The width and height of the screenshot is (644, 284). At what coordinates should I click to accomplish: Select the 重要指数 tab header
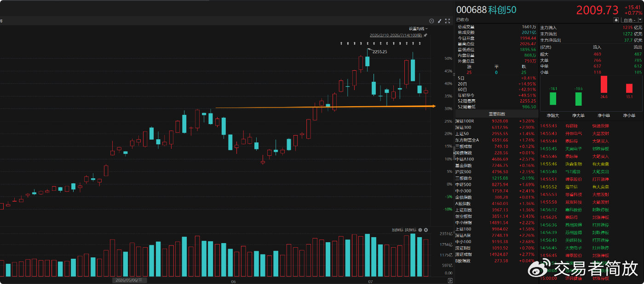click(497, 114)
